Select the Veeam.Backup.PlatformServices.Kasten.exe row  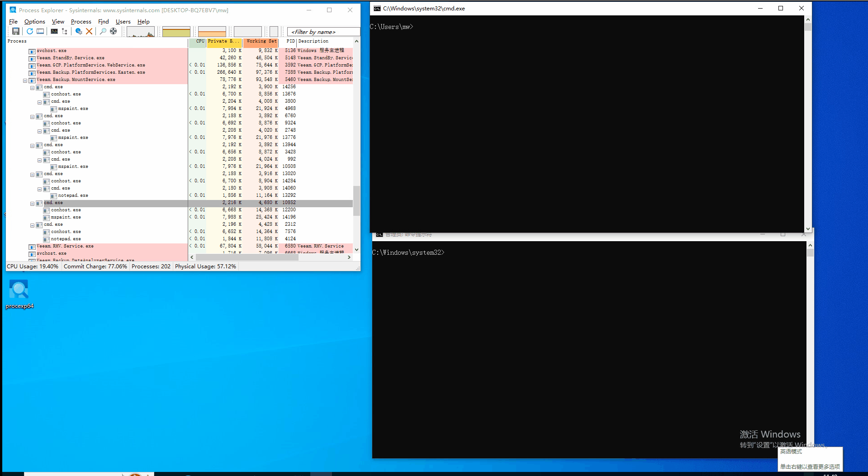180,72
